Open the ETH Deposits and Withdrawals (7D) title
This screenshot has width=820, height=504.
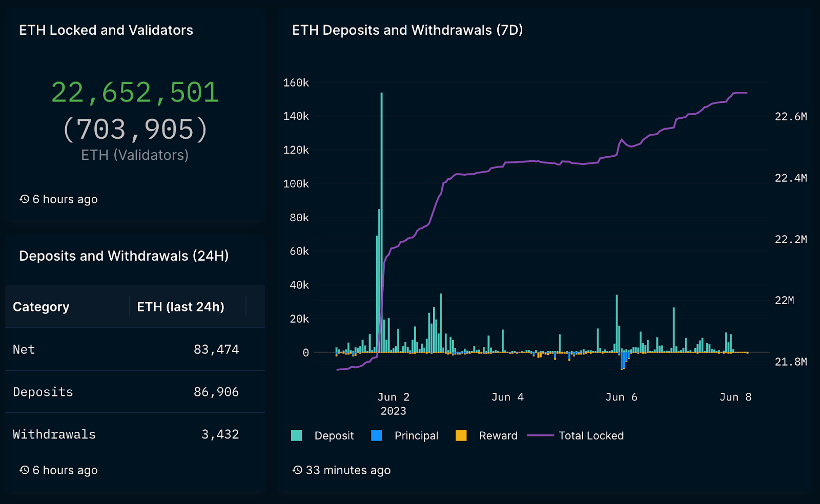click(x=407, y=30)
